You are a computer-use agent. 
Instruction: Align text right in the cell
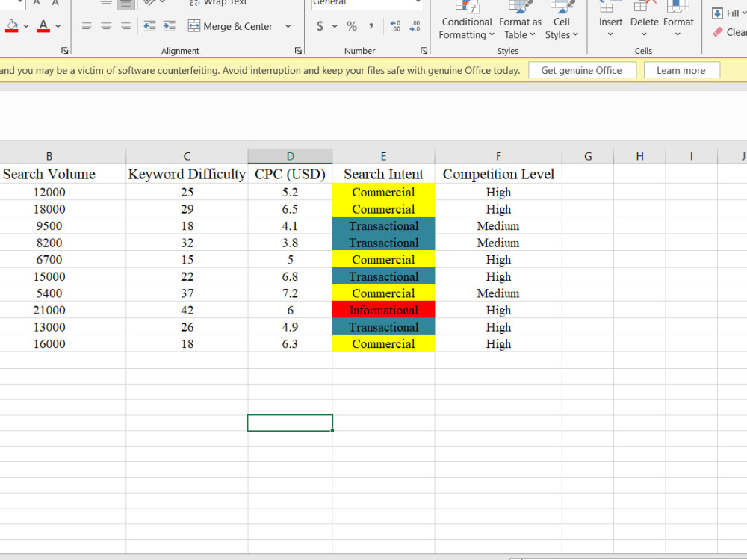[125, 26]
